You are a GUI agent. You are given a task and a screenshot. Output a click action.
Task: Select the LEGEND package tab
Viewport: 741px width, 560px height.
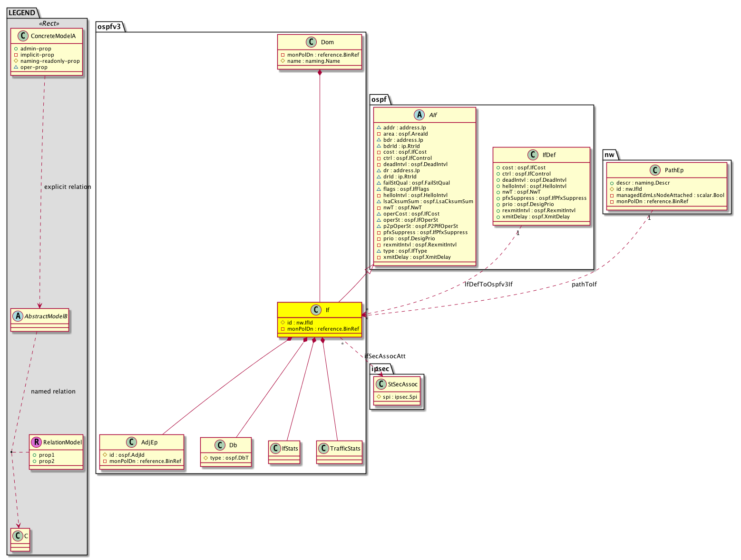(x=22, y=13)
